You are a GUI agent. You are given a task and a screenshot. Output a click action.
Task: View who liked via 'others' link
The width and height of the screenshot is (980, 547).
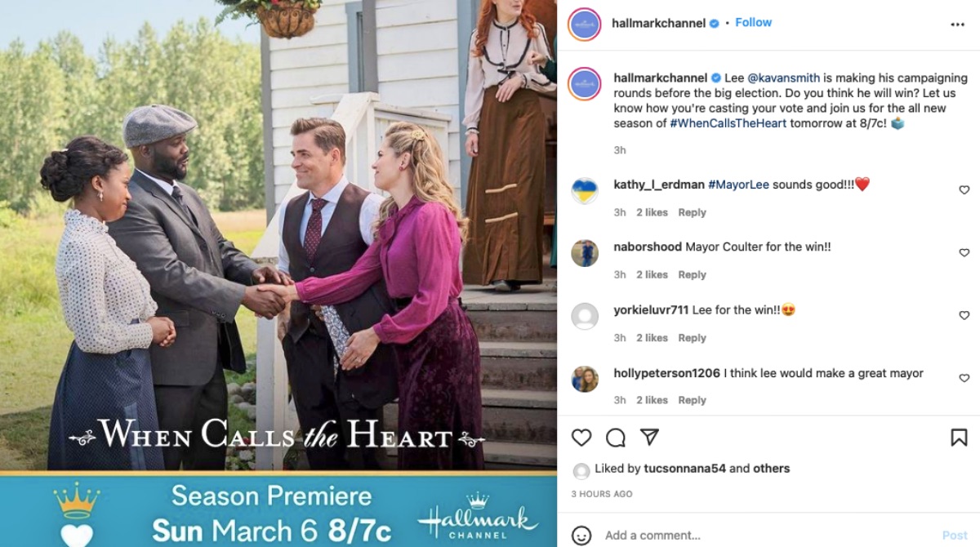tap(772, 469)
